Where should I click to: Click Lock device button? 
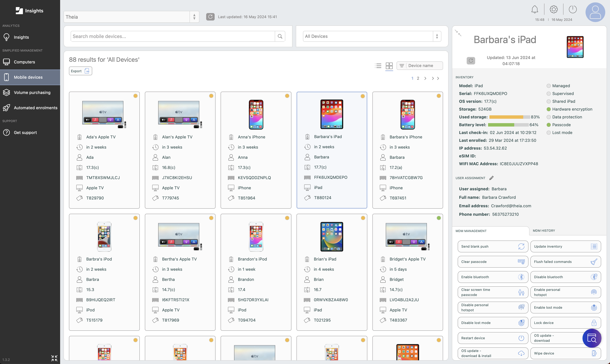pyautogui.click(x=566, y=323)
